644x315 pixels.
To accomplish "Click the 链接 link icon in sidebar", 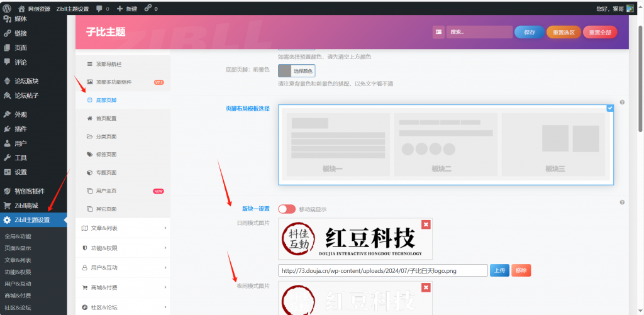I will pos(7,33).
